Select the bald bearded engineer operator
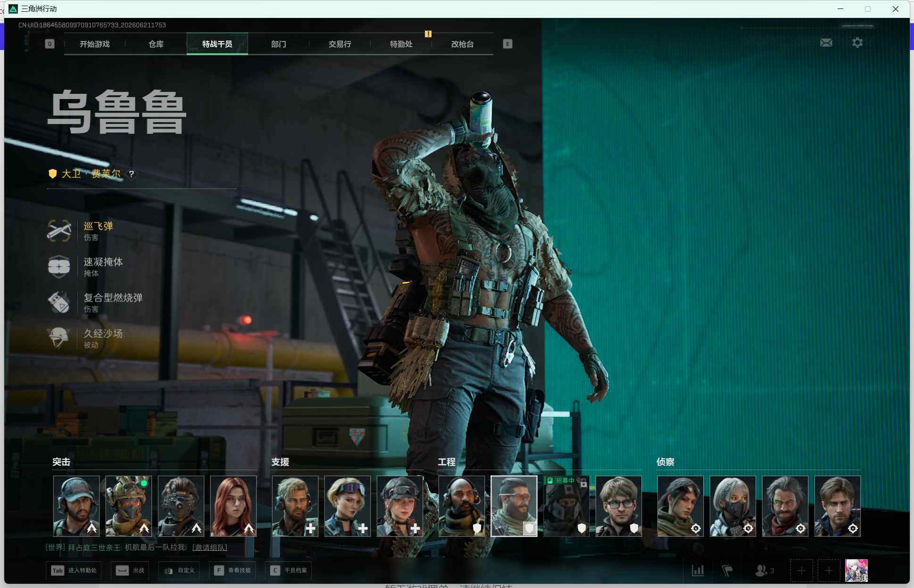This screenshot has height=588, width=914. point(462,506)
